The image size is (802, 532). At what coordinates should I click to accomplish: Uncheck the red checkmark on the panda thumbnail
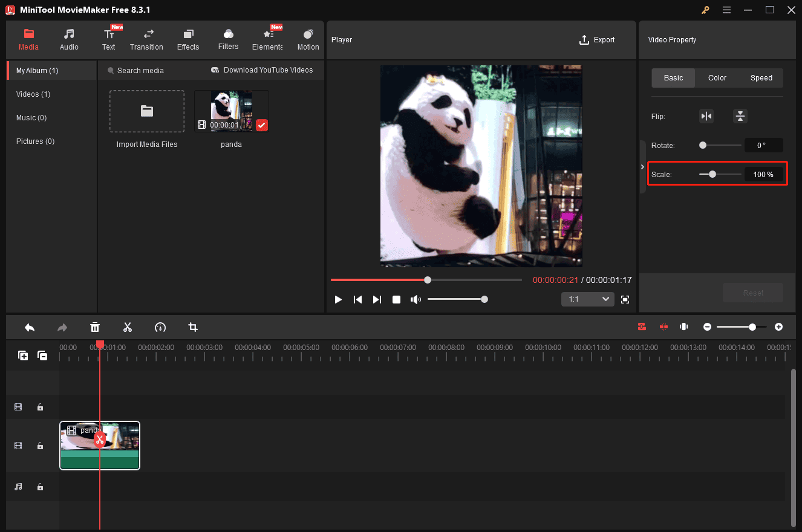262,125
